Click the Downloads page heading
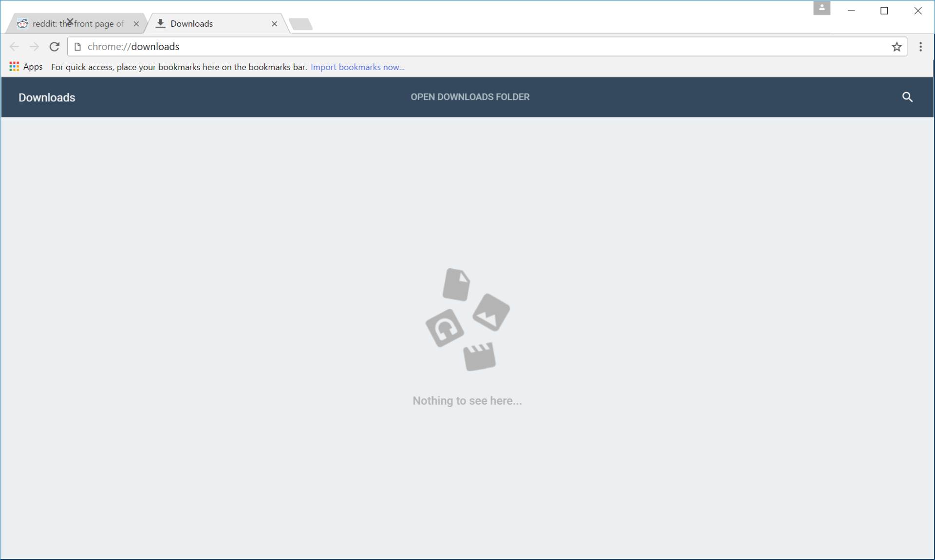Image resolution: width=935 pixels, height=560 pixels. pos(46,97)
